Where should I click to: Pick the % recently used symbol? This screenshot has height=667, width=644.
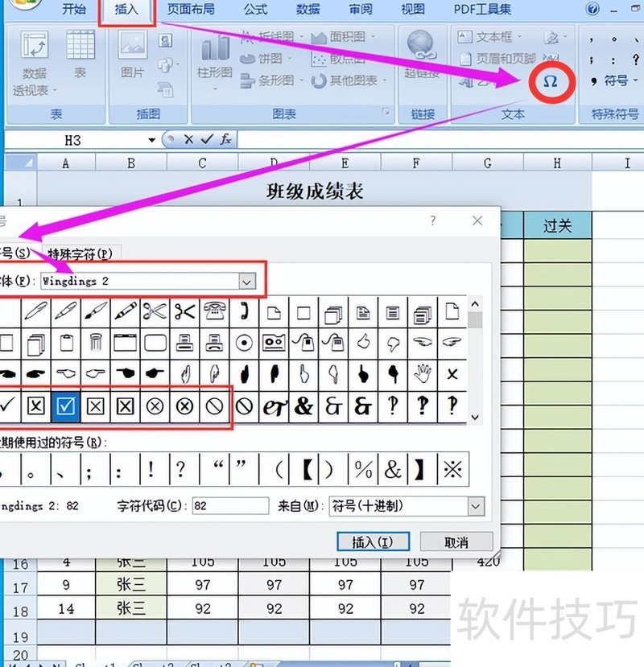coord(363,470)
